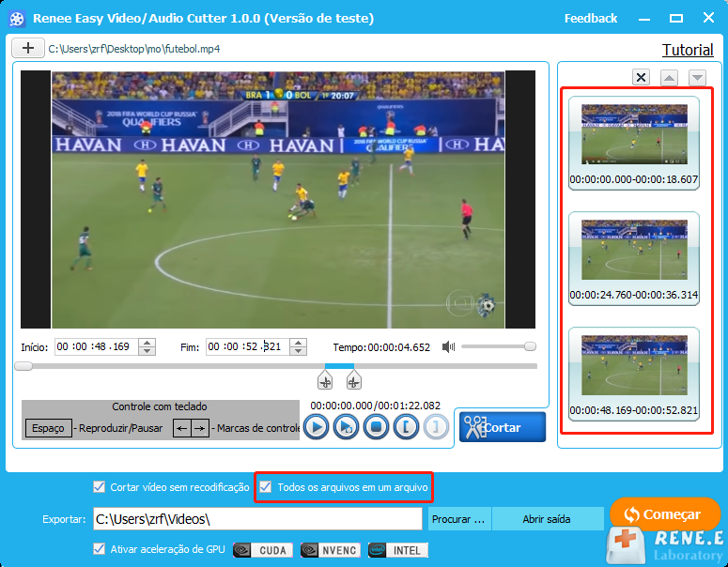Viewport: 728px width, 567px height.
Task: Click the Fim time input field
Action: pyautogui.click(x=247, y=346)
